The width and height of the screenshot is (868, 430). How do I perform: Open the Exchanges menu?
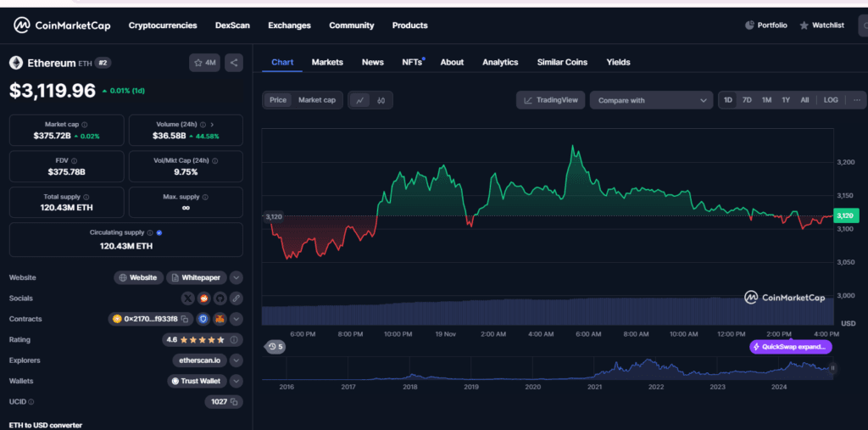click(x=290, y=25)
